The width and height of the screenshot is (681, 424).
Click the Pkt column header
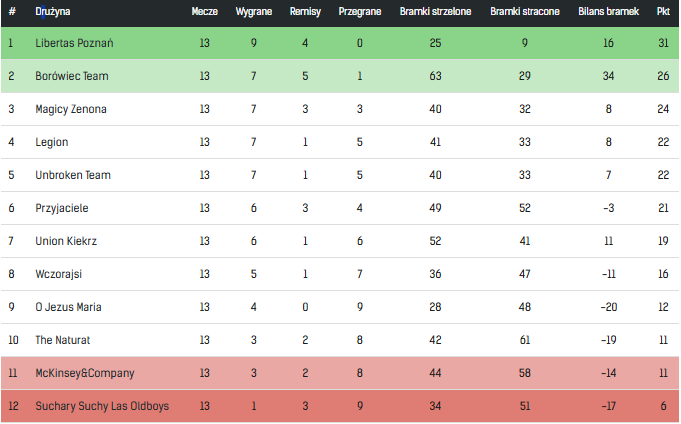663,12
